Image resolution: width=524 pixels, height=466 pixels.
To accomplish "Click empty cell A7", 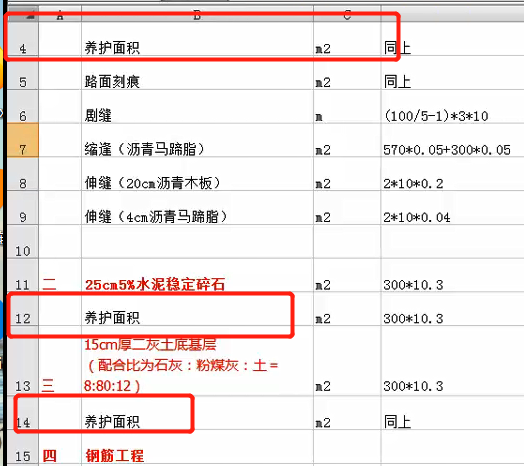I will (x=60, y=140).
